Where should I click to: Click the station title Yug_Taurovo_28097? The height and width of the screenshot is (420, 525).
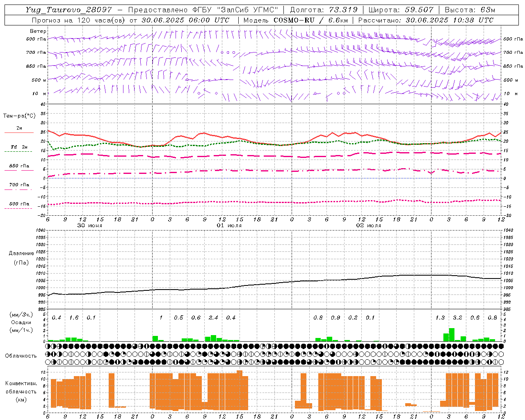[68, 10]
